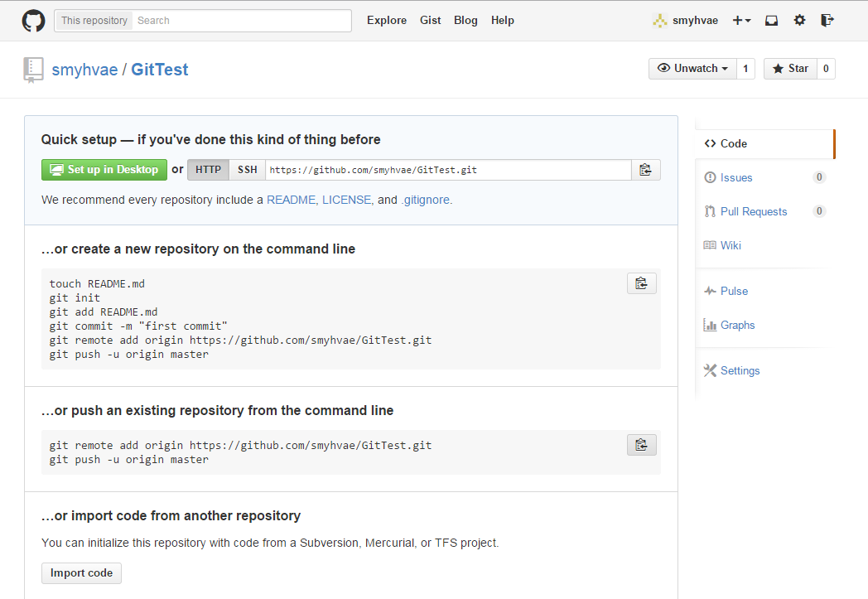Viewport: 868px width, 599px height.
Task: Open the README link
Action: (292, 200)
